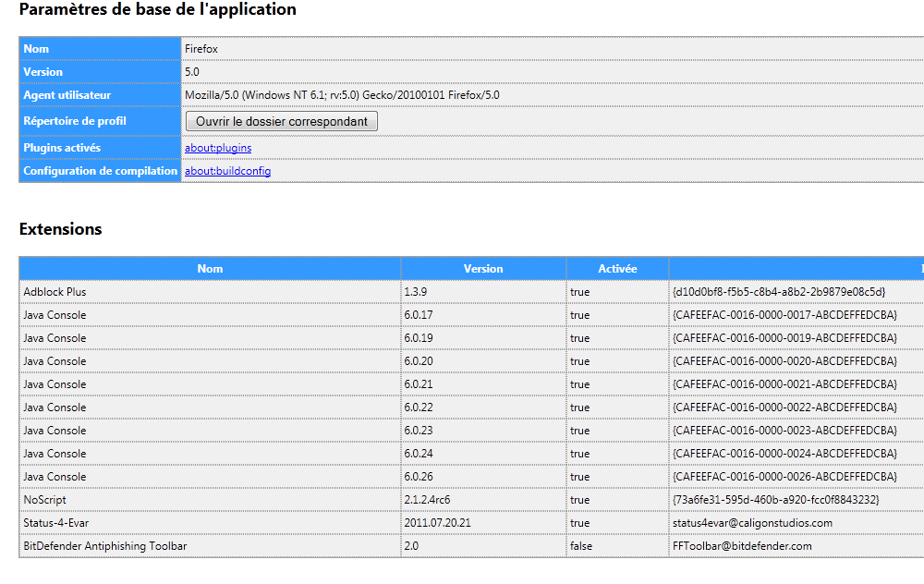Screen dimensions: 924x584
Task: Click the 'Configuration de compilation' label
Action: coord(100,171)
